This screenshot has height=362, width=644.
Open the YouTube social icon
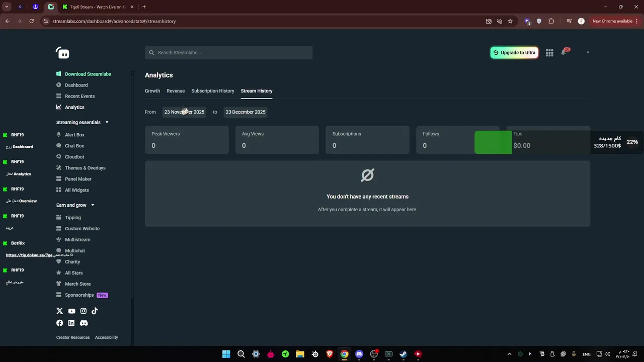(71, 311)
